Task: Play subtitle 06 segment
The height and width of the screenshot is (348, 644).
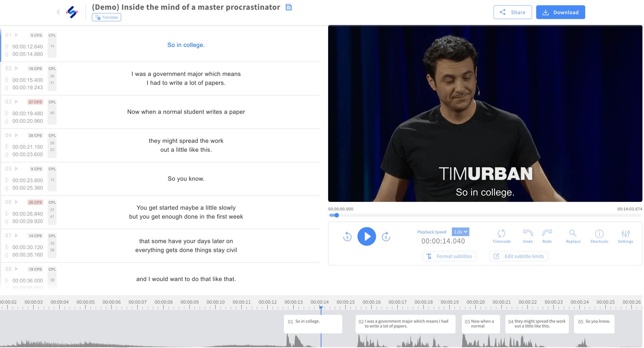Action: pos(16,202)
